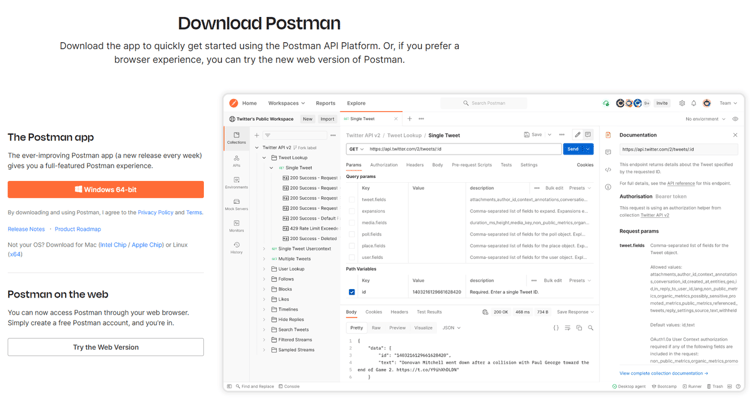Click the blue Send button

click(x=573, y=149)
